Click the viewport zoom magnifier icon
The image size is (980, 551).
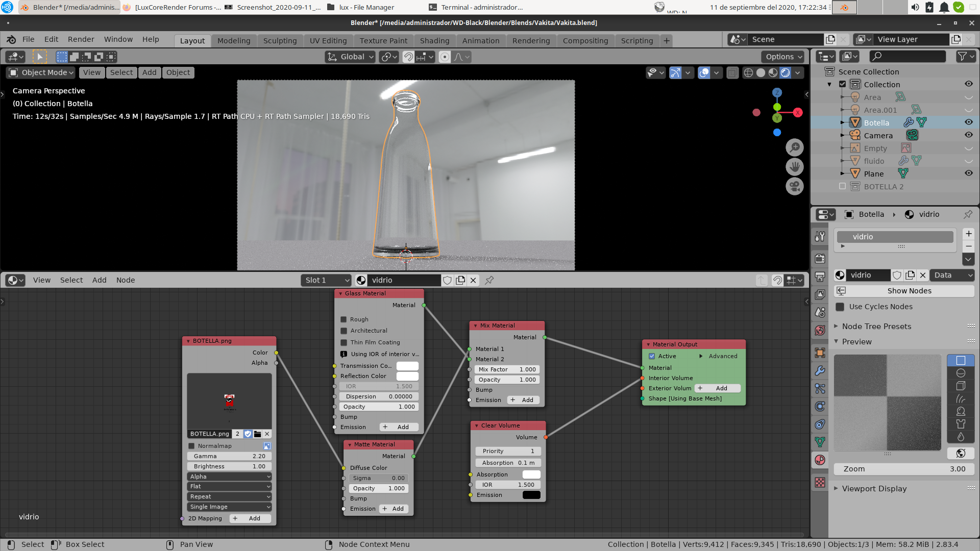coord(795,148)
